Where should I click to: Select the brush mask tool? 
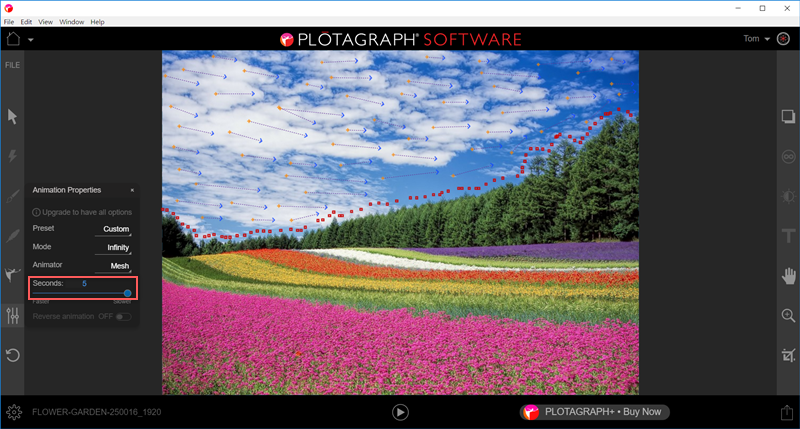(12, 196)
